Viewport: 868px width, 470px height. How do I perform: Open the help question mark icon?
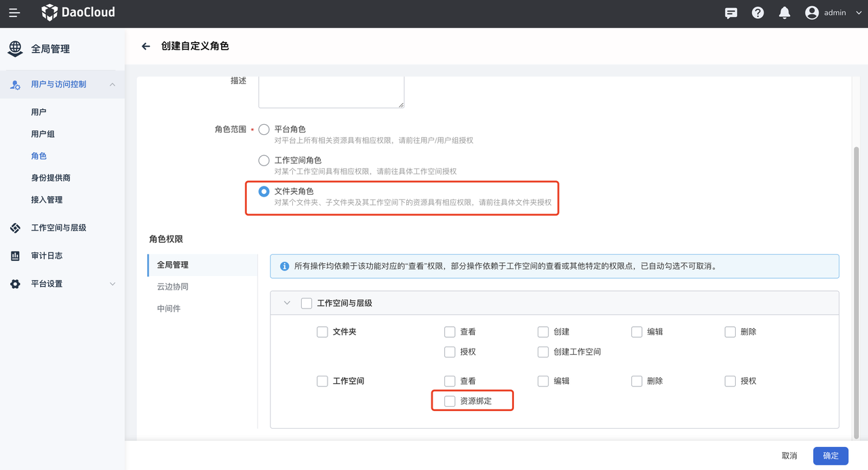pyautogui.click(x=757, y=13)
